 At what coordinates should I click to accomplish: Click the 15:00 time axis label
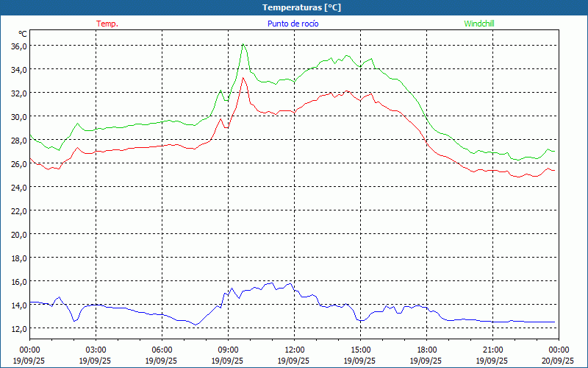pos(360,350)
